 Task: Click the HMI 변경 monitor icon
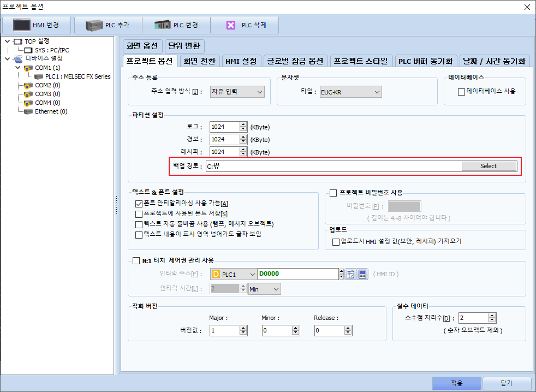coord(21,25)
